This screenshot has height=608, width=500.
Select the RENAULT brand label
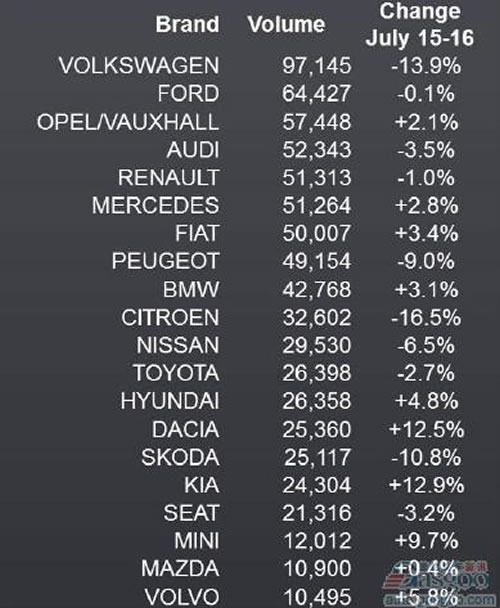tap(169, 177)
